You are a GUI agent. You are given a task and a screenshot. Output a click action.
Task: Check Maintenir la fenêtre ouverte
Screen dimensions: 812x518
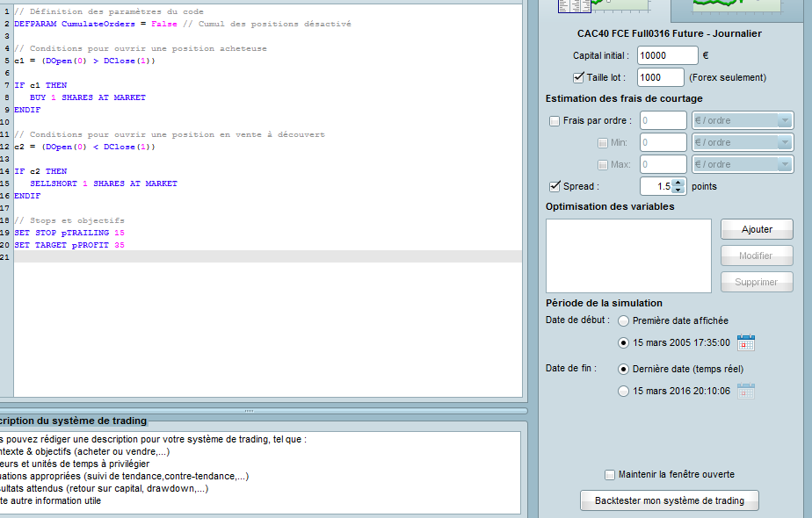610,475
